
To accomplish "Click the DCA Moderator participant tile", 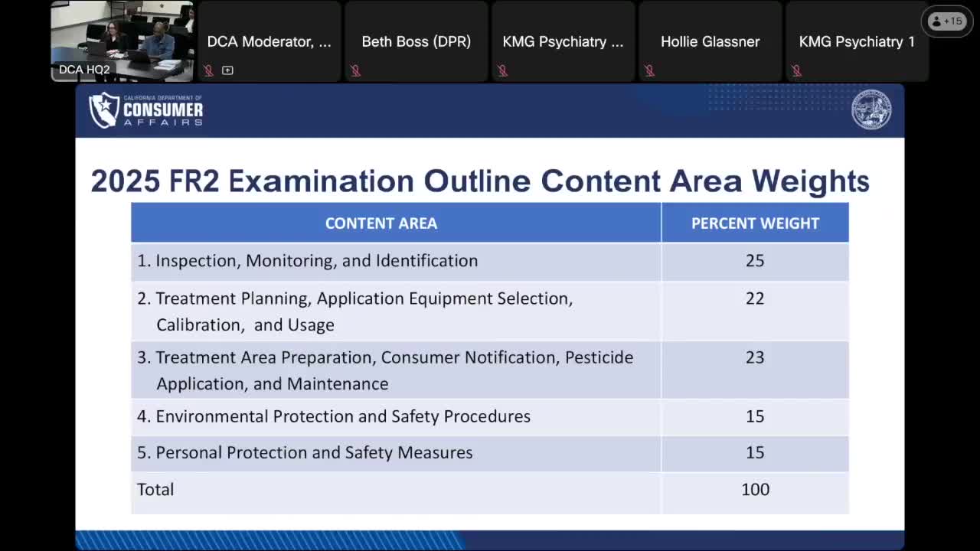I will tap(269, 41).
